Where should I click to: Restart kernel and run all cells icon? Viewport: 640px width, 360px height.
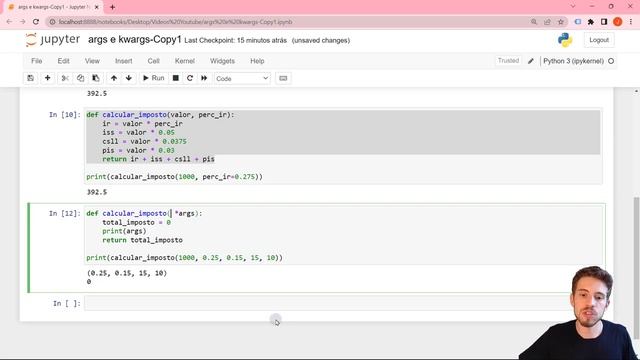(x=204, y=78)
